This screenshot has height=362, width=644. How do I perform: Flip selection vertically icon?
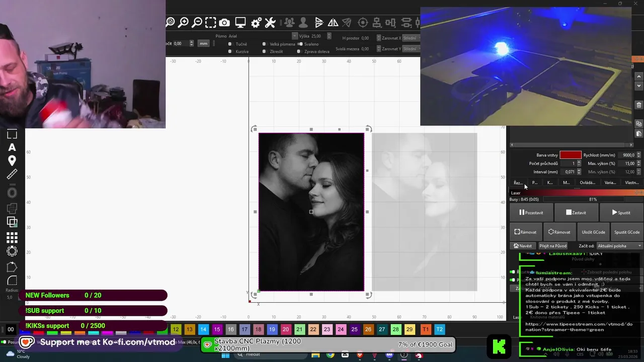click(319, 23)
